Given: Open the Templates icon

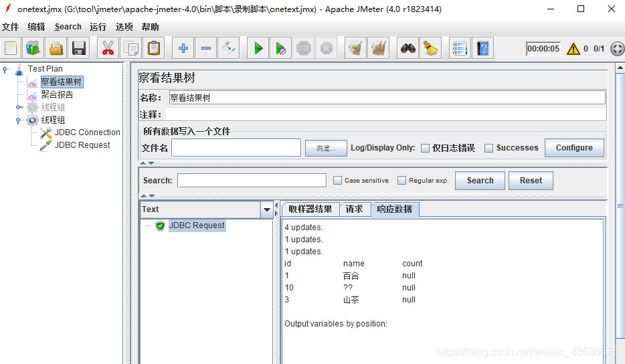Looking at the screenshot, I should click(x=33, y=48).
